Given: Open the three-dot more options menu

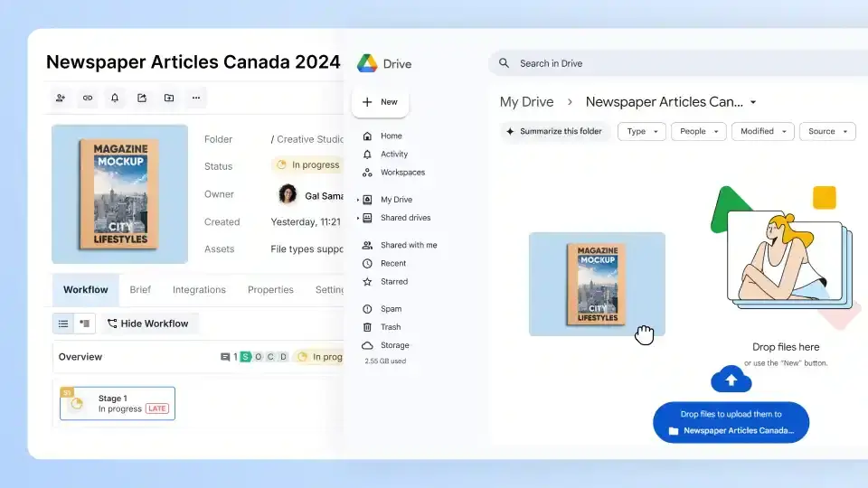Looking at the screenshot, I should [x=196, y=98].
